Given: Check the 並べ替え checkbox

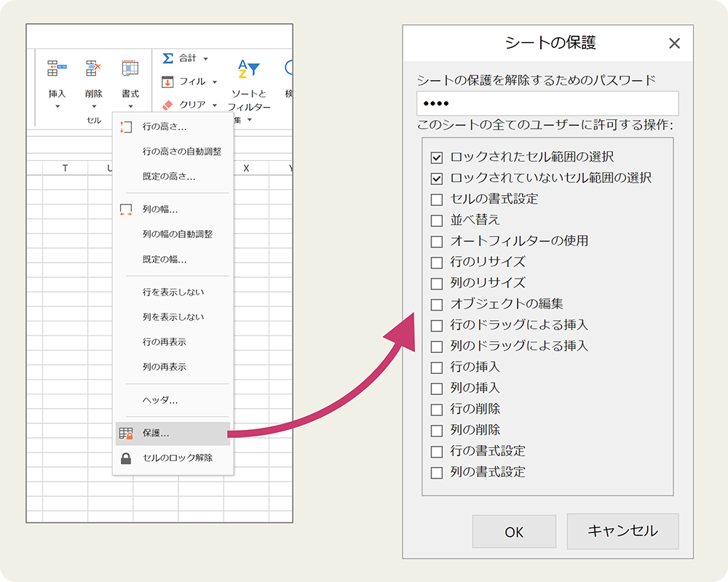Looking at the screenshot, I should click(x=437, y=220).
